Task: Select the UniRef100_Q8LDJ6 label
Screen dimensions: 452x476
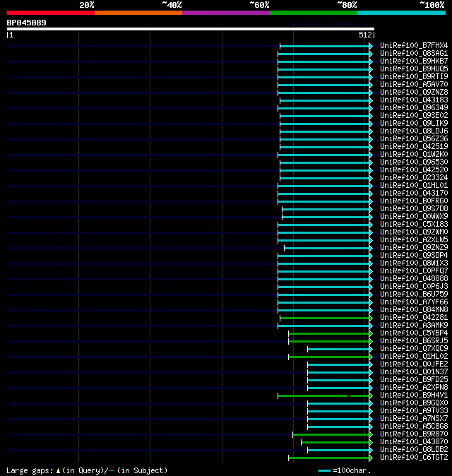Action: tap(414, 131)
